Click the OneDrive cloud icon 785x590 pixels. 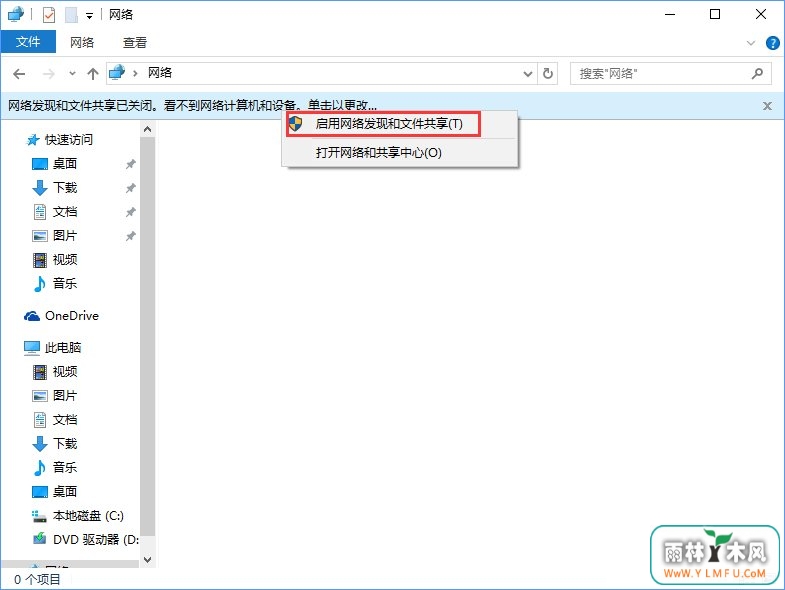coord(32,316)
